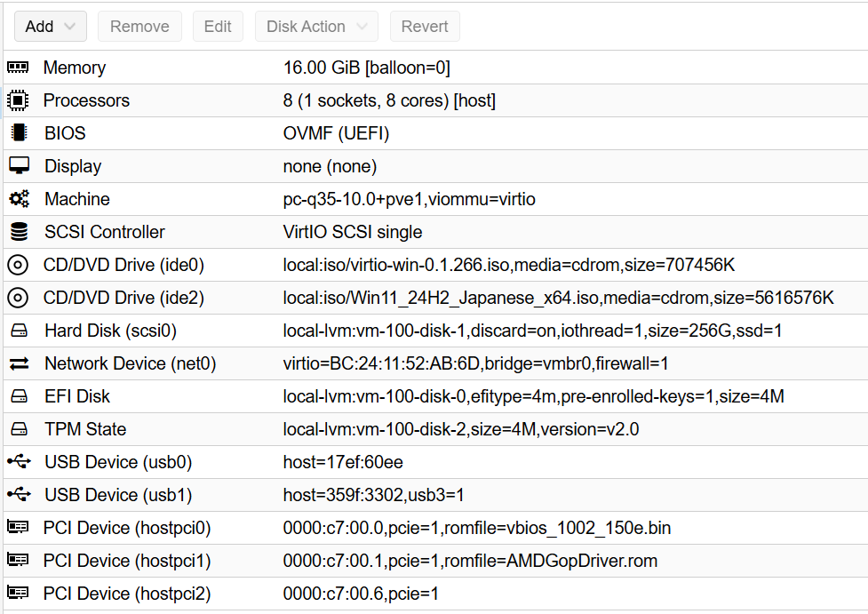The height and width of the screenshot is (614, 868).
Task: Select the Processors label
Action: coord(86,100)
